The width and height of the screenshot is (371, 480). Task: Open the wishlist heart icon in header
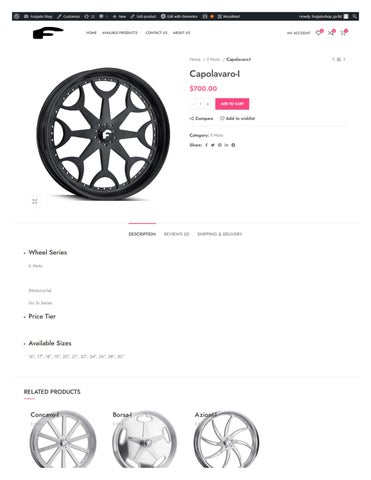pos(318,33)
